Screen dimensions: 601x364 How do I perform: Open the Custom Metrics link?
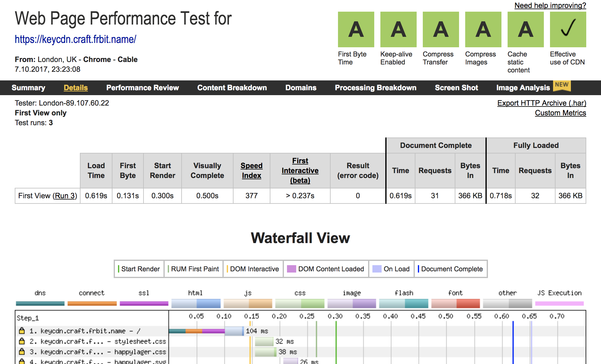point(560,113)
